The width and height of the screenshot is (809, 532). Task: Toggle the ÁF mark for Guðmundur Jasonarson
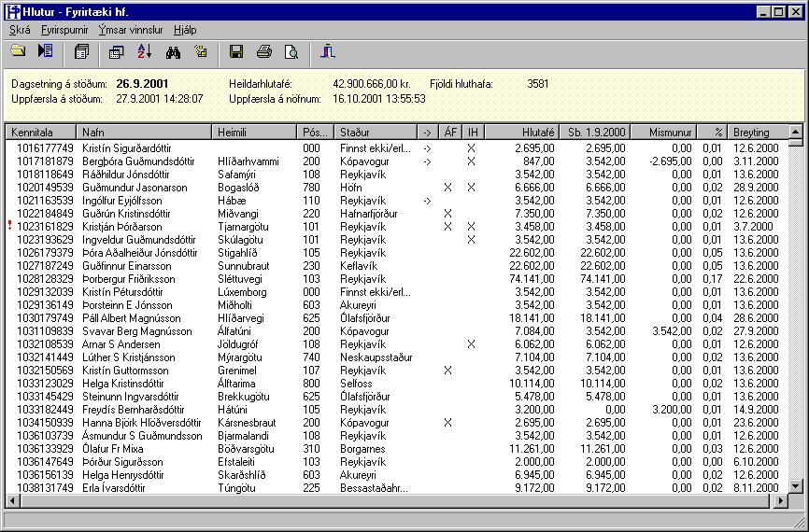[448, 188]
